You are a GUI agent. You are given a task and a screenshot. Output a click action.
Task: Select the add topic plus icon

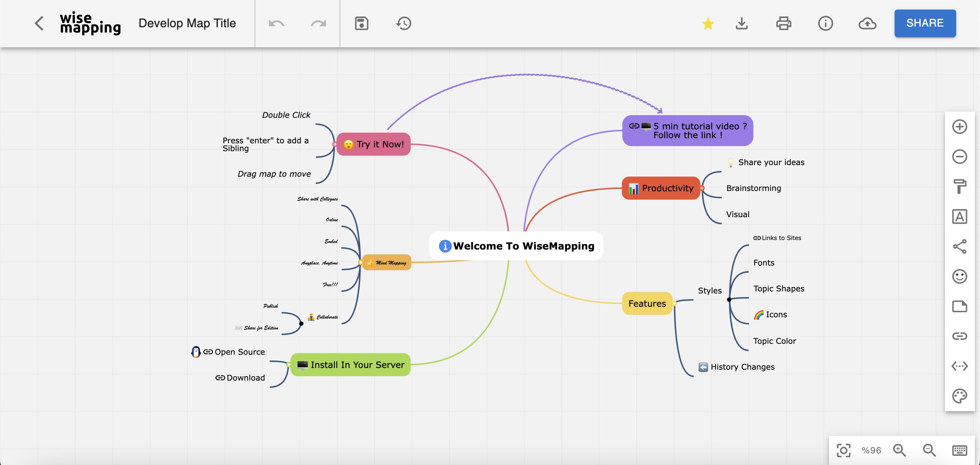click(959, 127)
